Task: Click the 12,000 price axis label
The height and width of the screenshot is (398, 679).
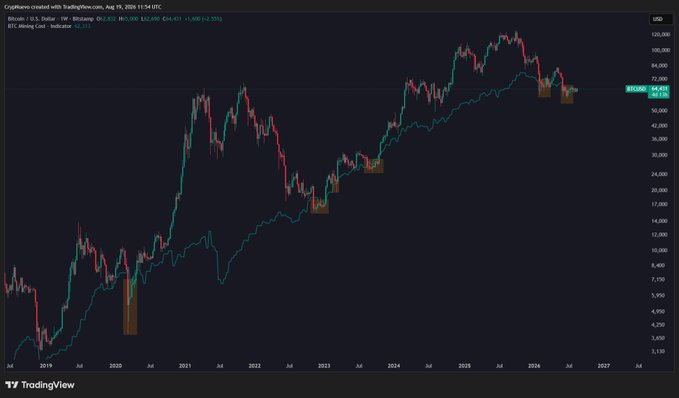Action: 661,234
